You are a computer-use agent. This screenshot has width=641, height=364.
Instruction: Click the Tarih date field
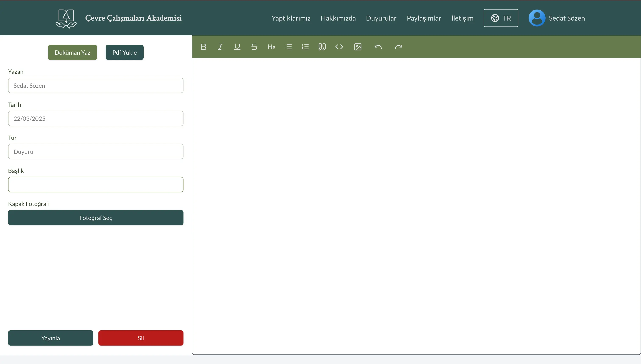tap(96, 118)
